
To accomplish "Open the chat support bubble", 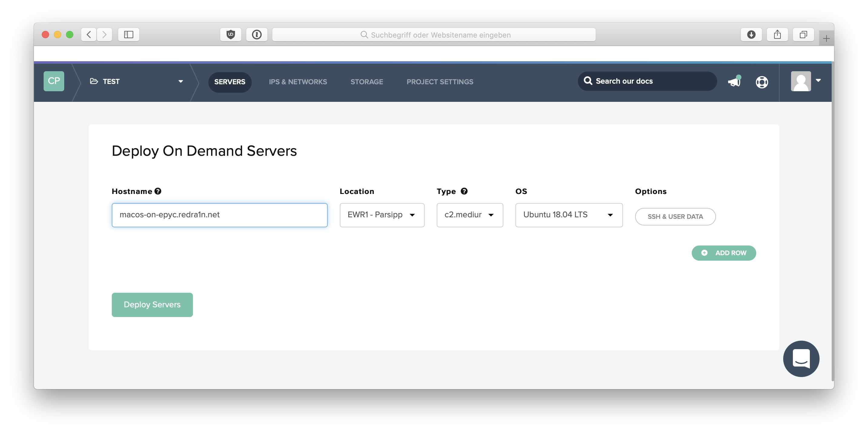I will [801, 359].
